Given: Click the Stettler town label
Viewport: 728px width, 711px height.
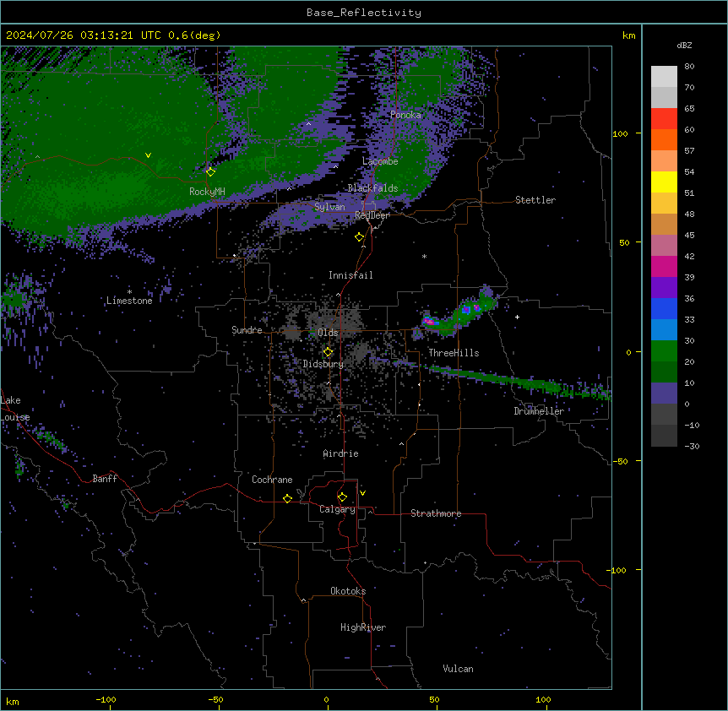Looking at the screenshot, I should click(x=535, y=200).
